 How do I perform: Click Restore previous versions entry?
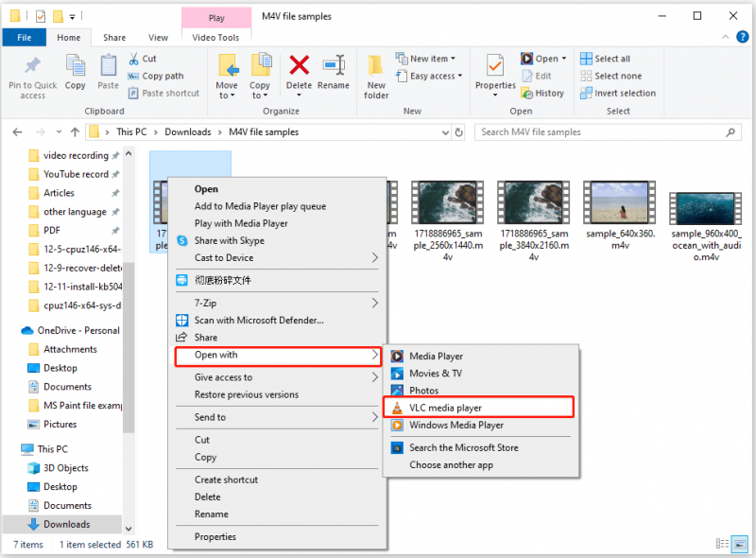pos(279,394)
